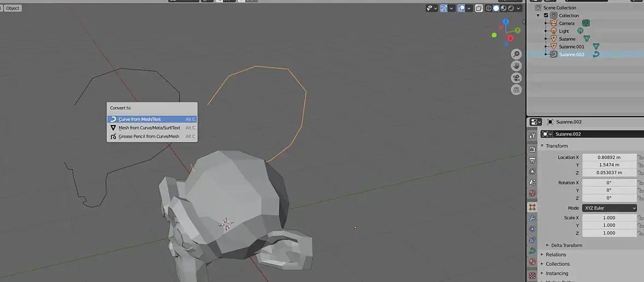
Task: Toggle viewport overlays button
Action: (x=461, y=8)
